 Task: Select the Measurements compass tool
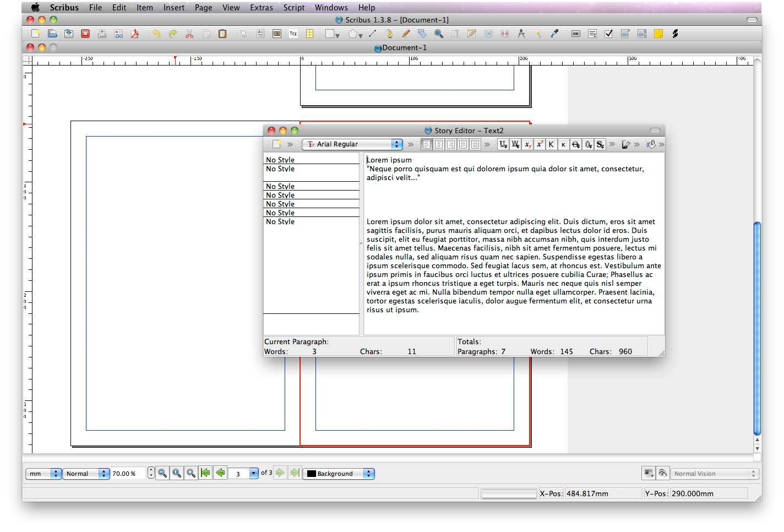[x=521, y=34]
